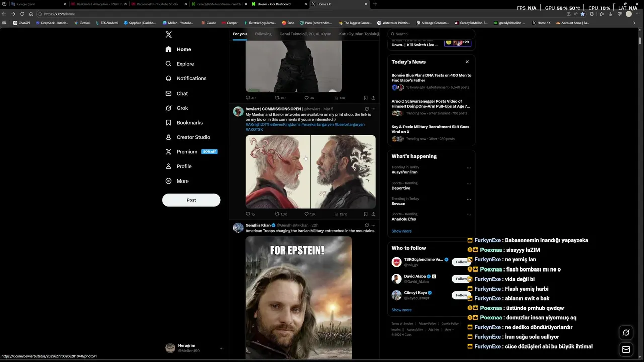The width and height of the screenshot is (644, 362).
Task: Share the bewiart post
Action: 373,214
